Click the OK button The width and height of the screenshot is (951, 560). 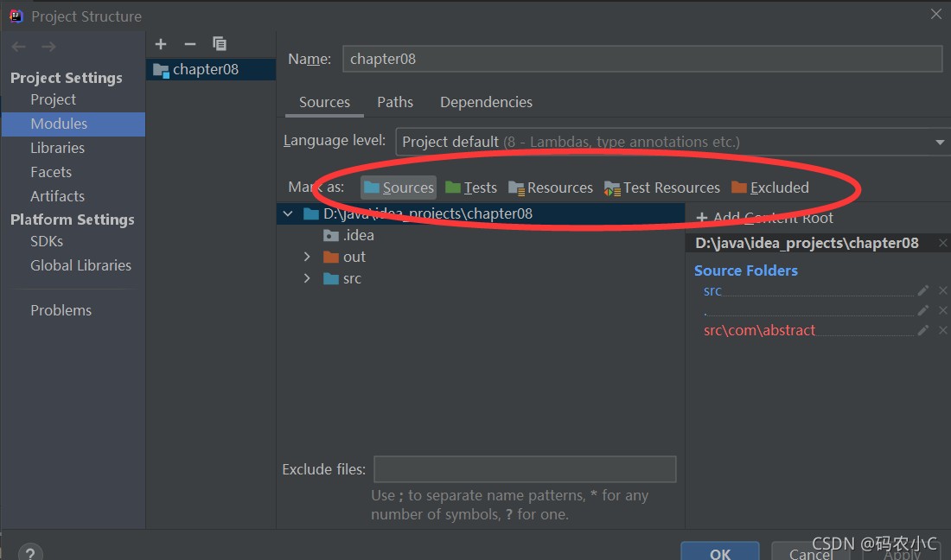click(719, 553)
